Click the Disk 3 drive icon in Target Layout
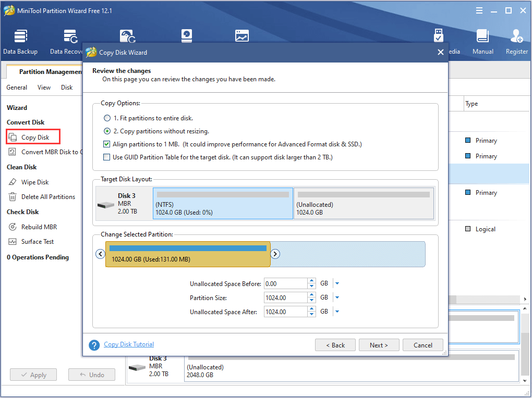Image resolution: width=532 pixels, height=398 pixels. tap(106, 205)
